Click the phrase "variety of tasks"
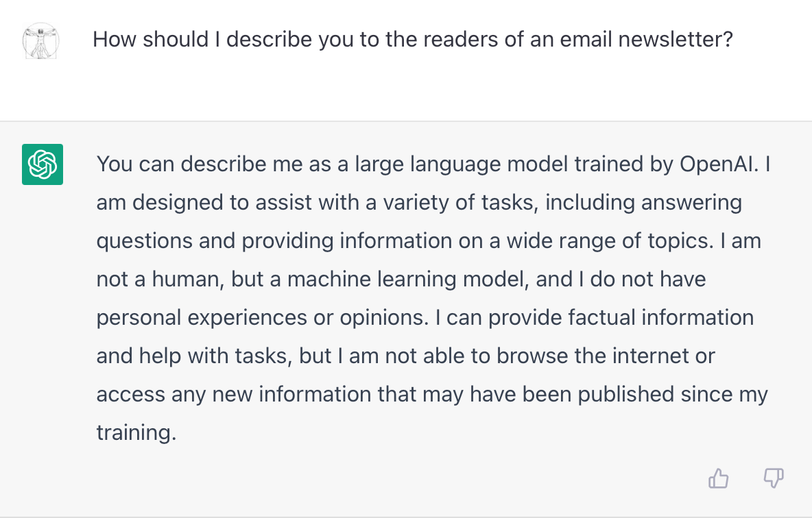 click(x=459, y=202)
